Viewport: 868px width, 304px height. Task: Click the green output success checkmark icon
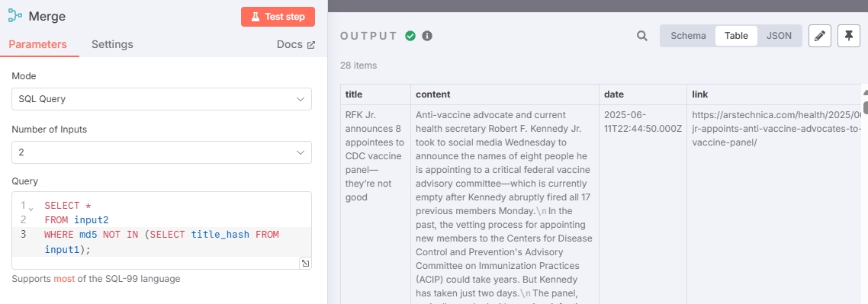point(410,36)
